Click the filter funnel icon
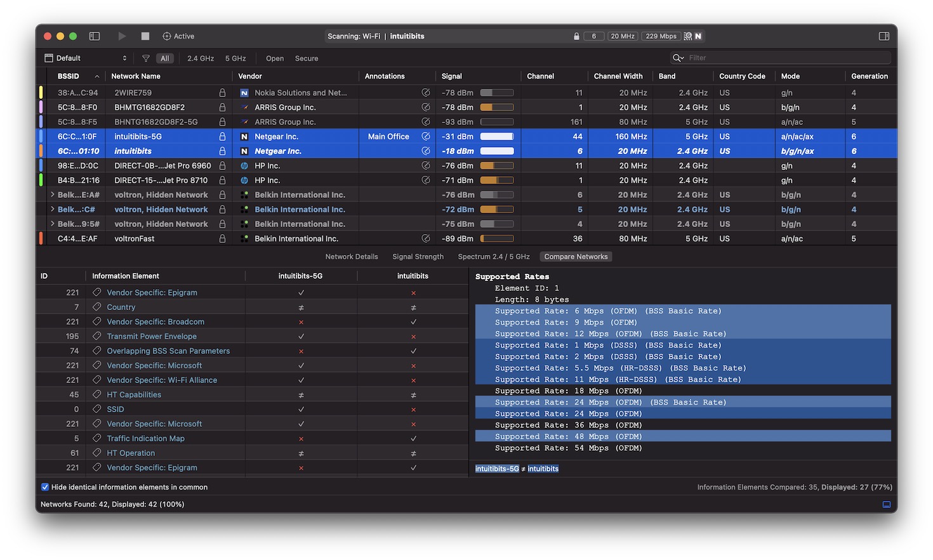The height and width of the screenshot is (560, 933). pyautogui.click(x=146, y=58)
